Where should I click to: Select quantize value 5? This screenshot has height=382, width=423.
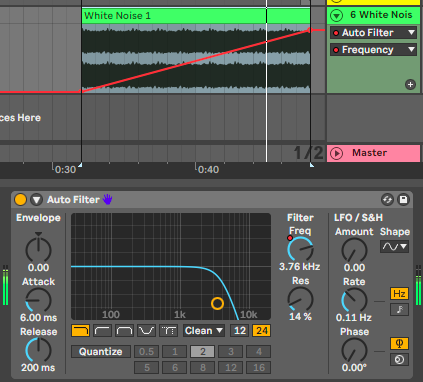[x=147, y=368]
